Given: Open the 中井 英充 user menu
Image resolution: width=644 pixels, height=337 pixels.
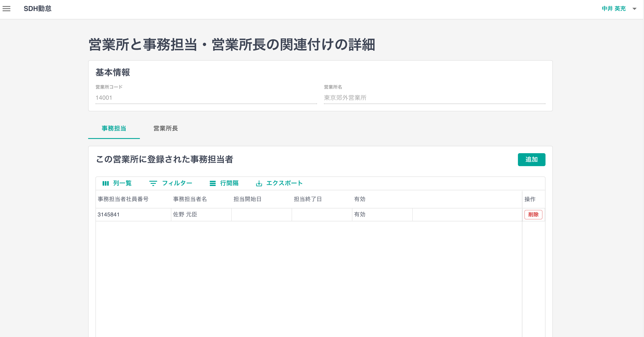Looking at the screenshot, I should 613,9.
